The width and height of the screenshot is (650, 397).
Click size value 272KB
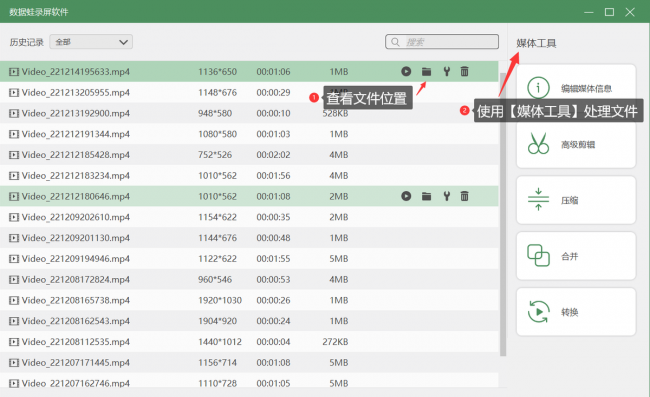335,341
